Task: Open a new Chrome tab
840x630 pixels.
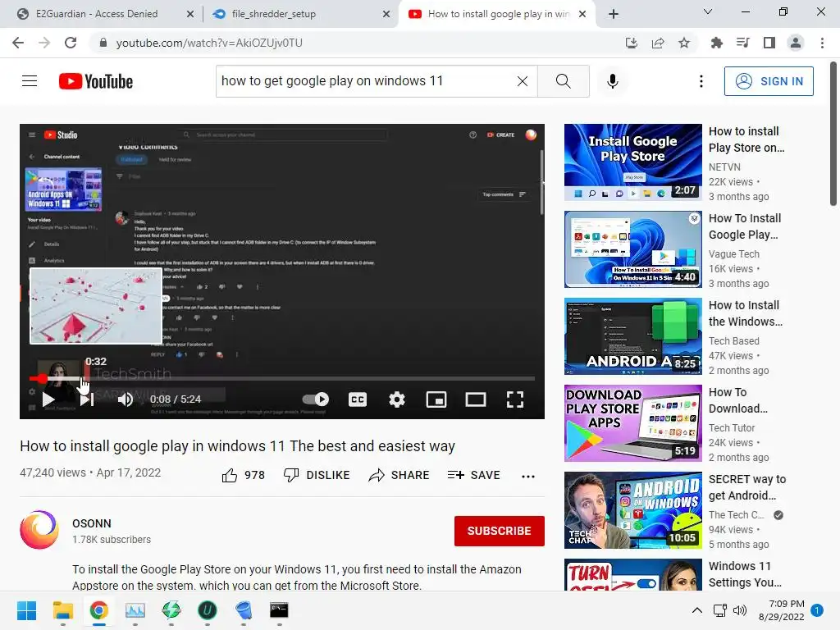Action: [x=614, y=14]
